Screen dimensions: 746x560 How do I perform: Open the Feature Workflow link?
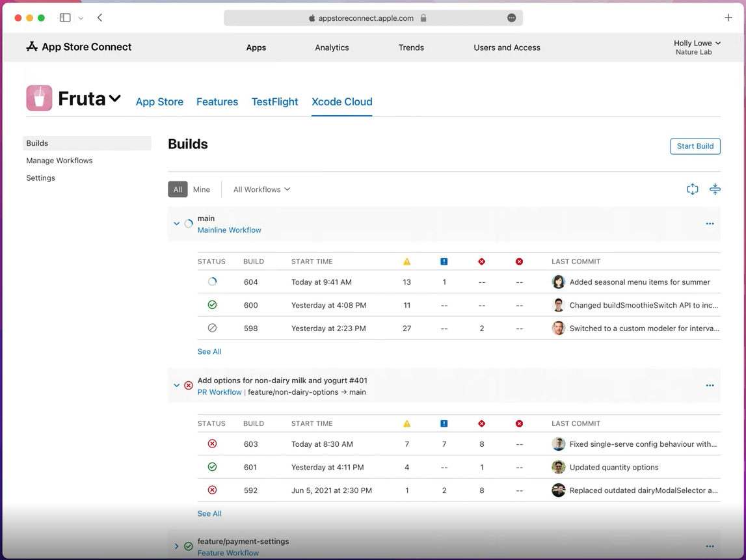[228, 553]
